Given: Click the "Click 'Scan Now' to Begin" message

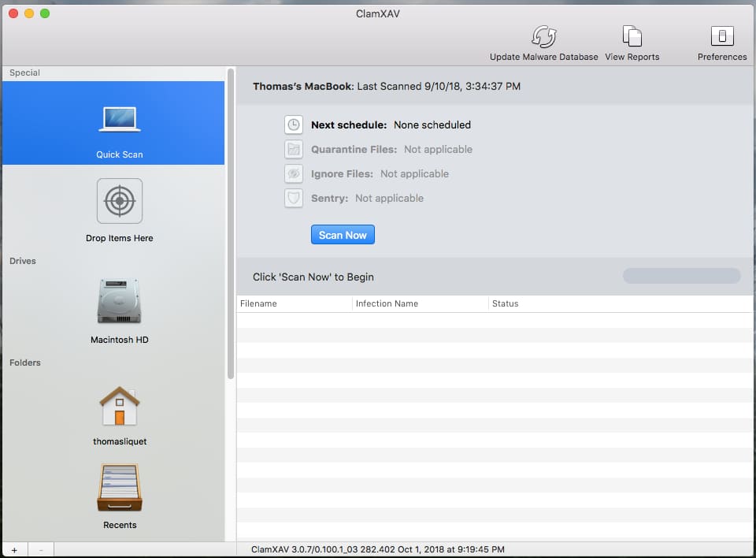Looking at the screenshot, I should [313, 277].
